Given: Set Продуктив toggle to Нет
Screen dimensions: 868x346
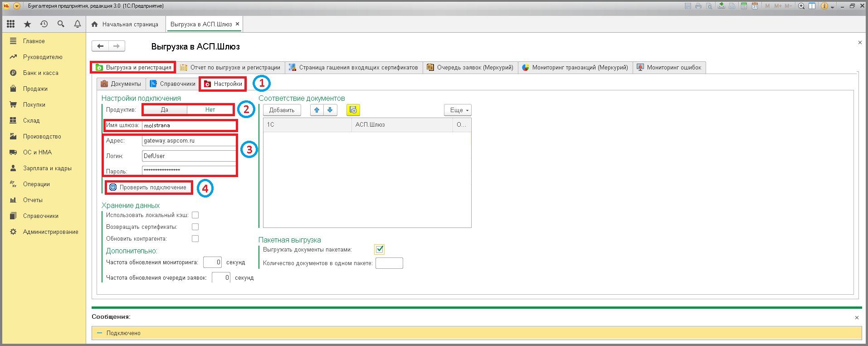Looking at the screenshot, I should coord(210,109).
